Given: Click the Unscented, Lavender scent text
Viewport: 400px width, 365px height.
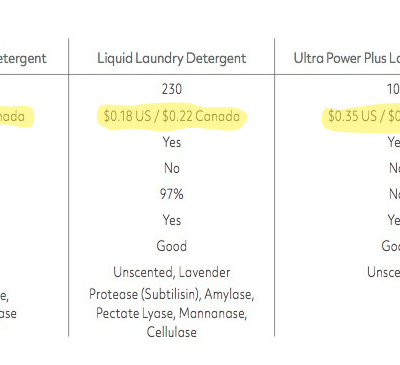Looking at the screenshot, I should 172,272.
